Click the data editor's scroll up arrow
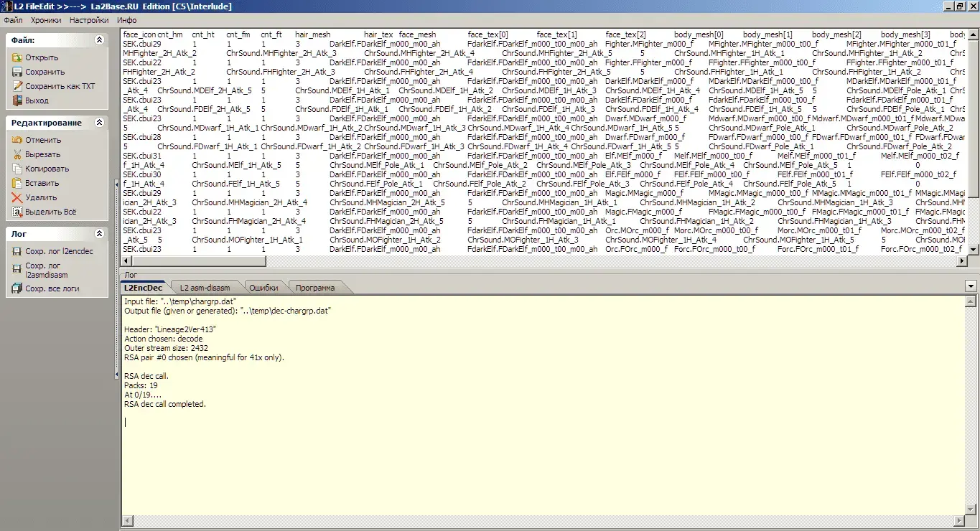The image size is (980, 531). pyautogui.click(x=974, y=34)
